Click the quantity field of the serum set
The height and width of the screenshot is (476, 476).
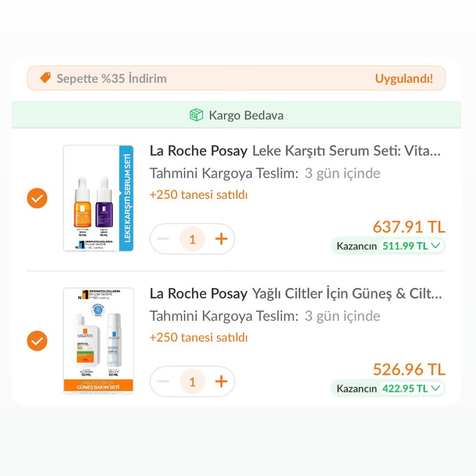[x=192, y=239]
